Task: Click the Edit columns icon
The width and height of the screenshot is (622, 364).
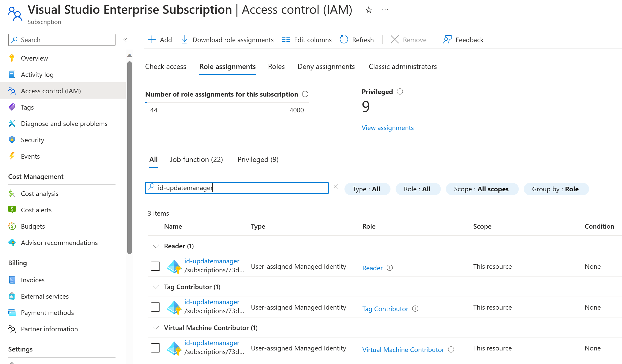Action: coord(286,40)
